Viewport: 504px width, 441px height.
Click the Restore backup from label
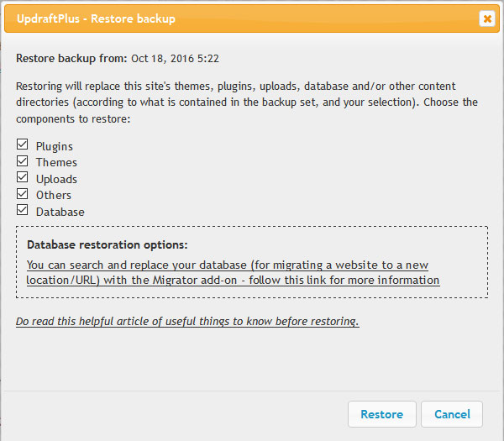tap(71, 59)
